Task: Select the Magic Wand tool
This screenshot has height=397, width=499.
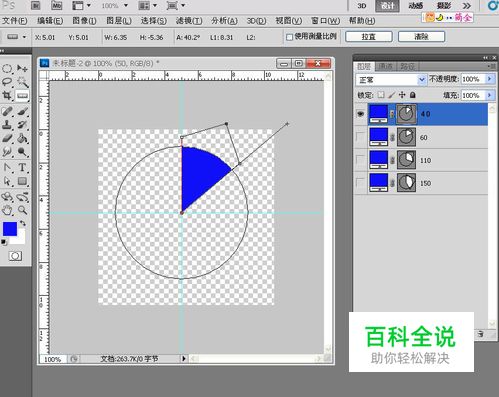Action: click(22, 82)
